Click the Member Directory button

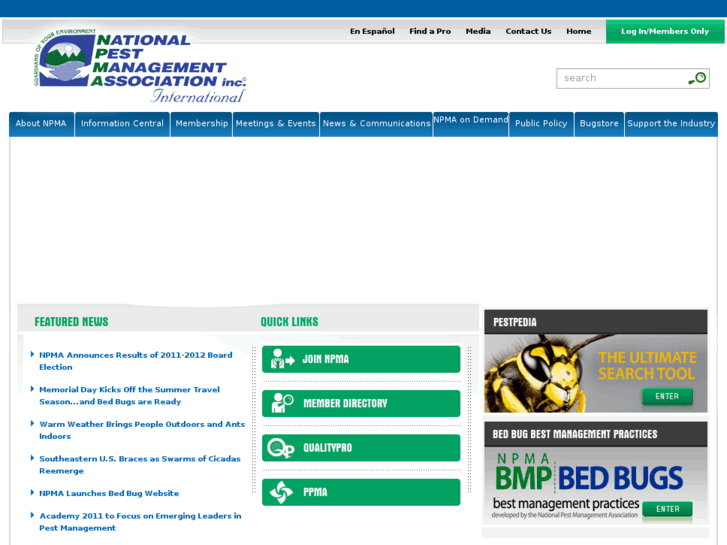tap(361, 403)
